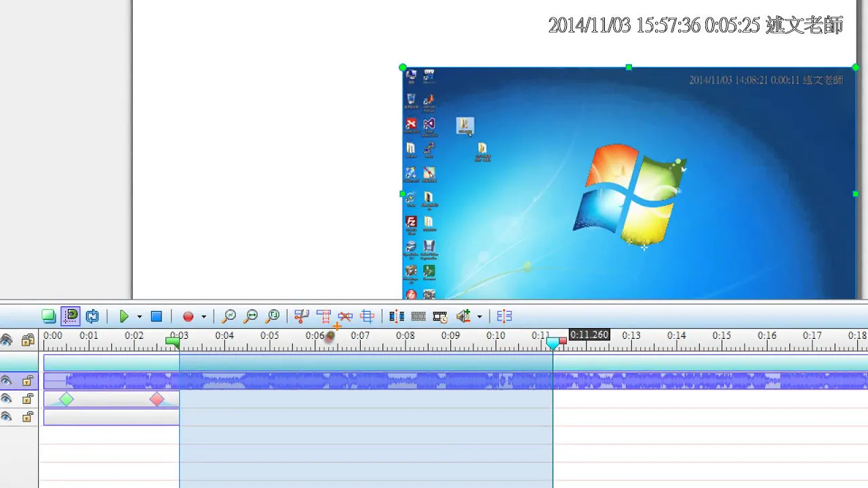Start recording with red circle button
Image resolution: width=868 pixels, height=488 pixels.
[188, 317]
